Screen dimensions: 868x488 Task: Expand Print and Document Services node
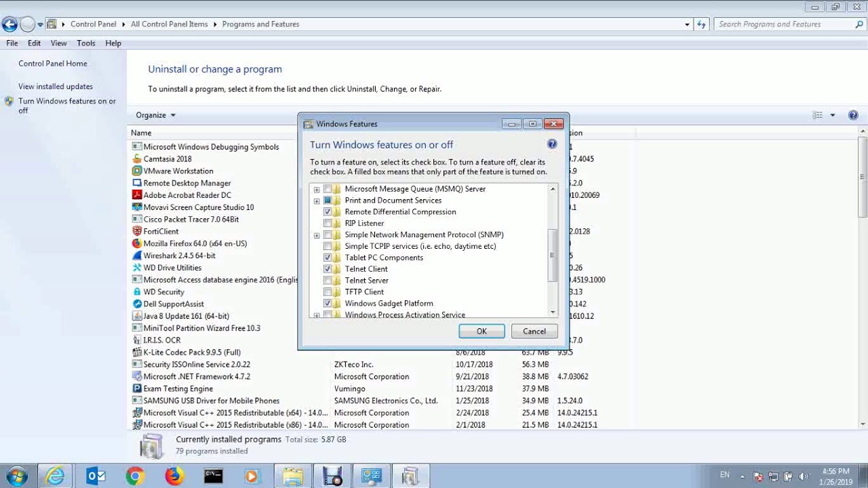(x=317, y=201)
